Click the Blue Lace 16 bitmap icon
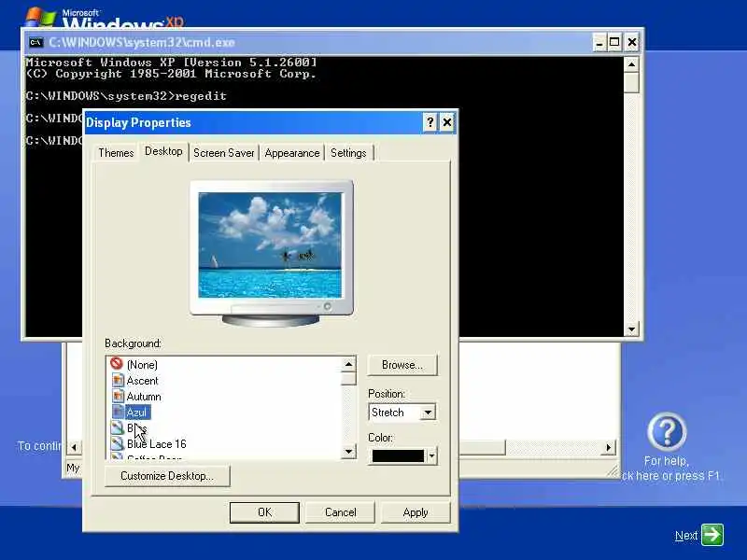The image size is (747, 560). (x=118, y=444)
